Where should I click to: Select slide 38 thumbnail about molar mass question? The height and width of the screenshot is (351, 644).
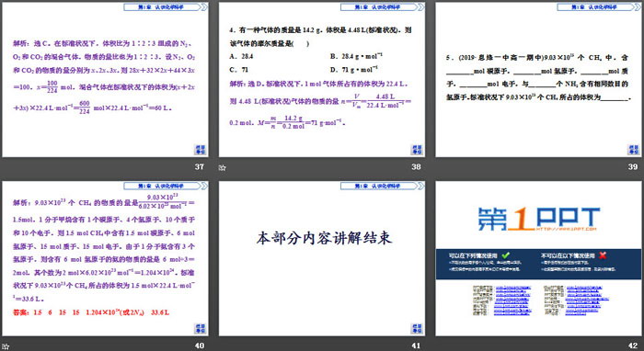322,80
